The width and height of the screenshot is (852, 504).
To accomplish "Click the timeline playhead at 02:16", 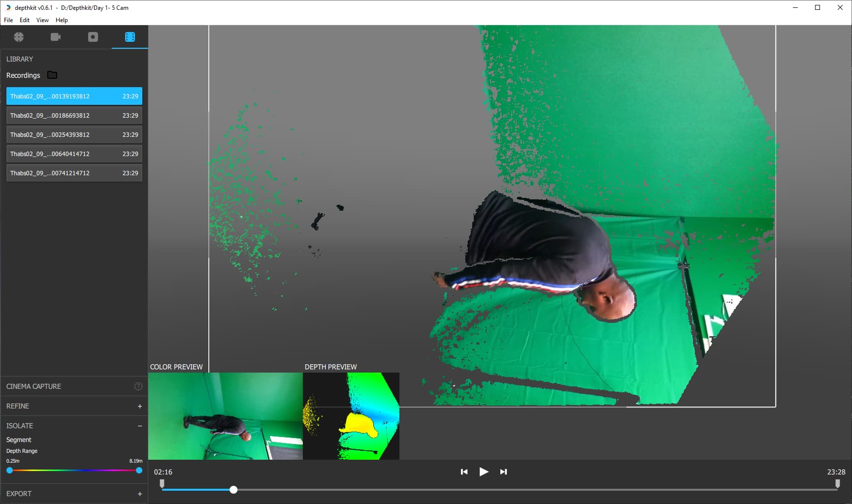I will [233, 490].
